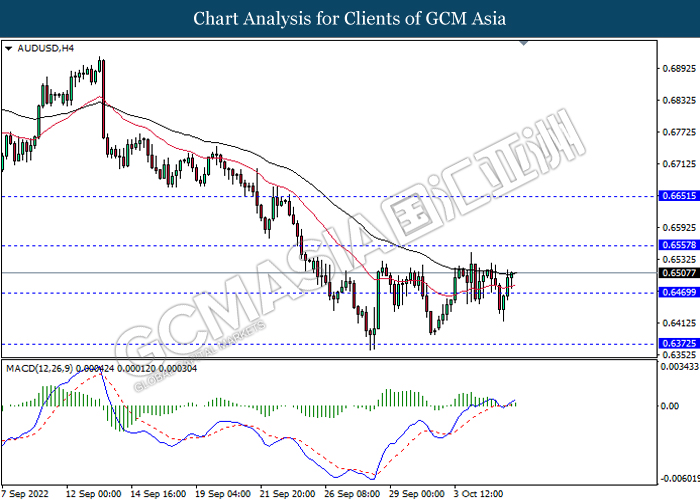Select the 0.65578 level price label
The image size is (700, 500).
point(678,245)
